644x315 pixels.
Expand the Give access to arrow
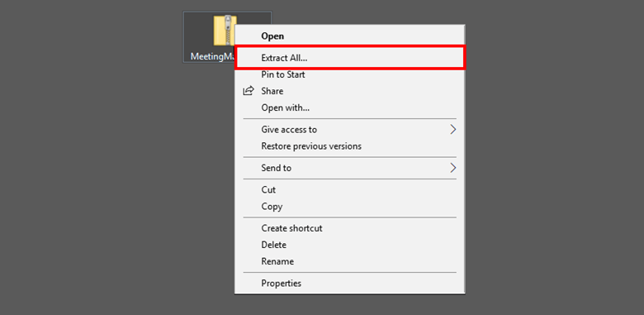453,130
